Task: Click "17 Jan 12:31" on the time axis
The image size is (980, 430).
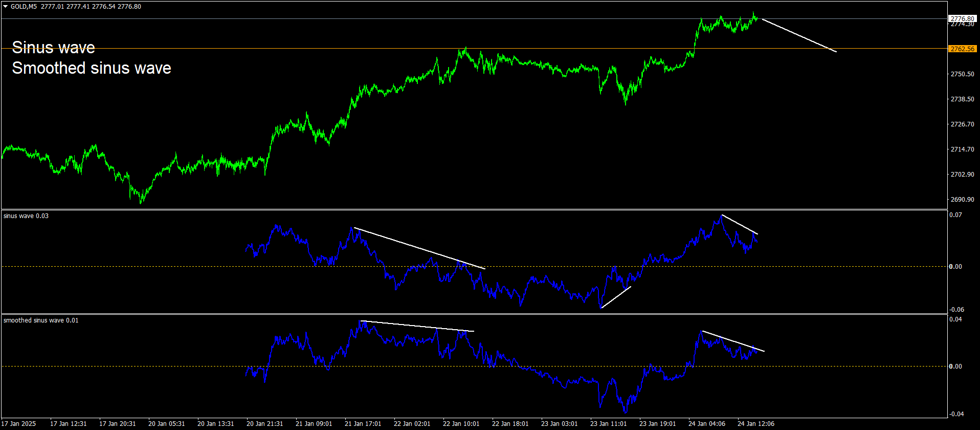Action: click(69, 424)
